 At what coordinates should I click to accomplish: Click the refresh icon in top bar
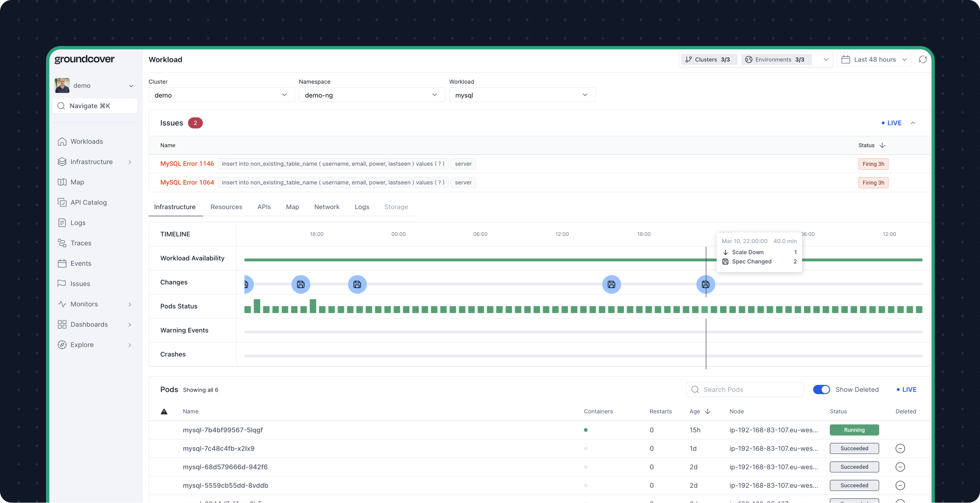coord(922,59)
